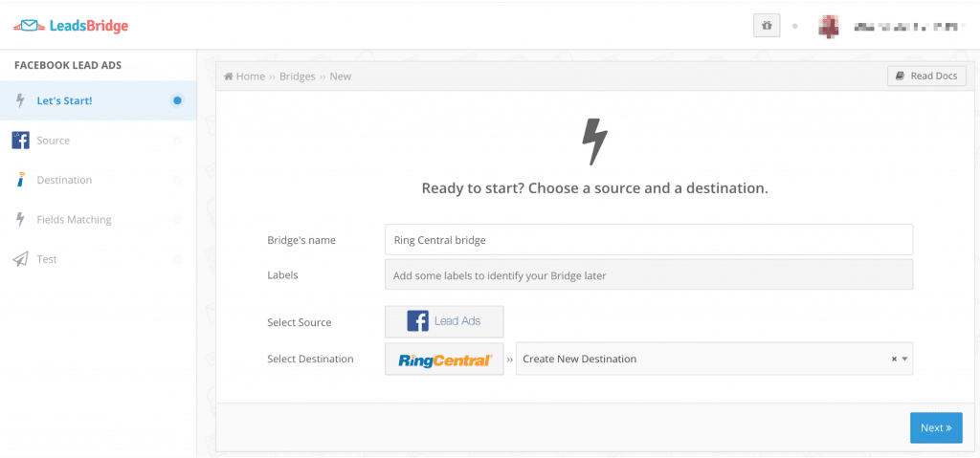The height and width of the screenshot is (458, 980).
Task: Open the gift icon in header
Action: (766, 27)
